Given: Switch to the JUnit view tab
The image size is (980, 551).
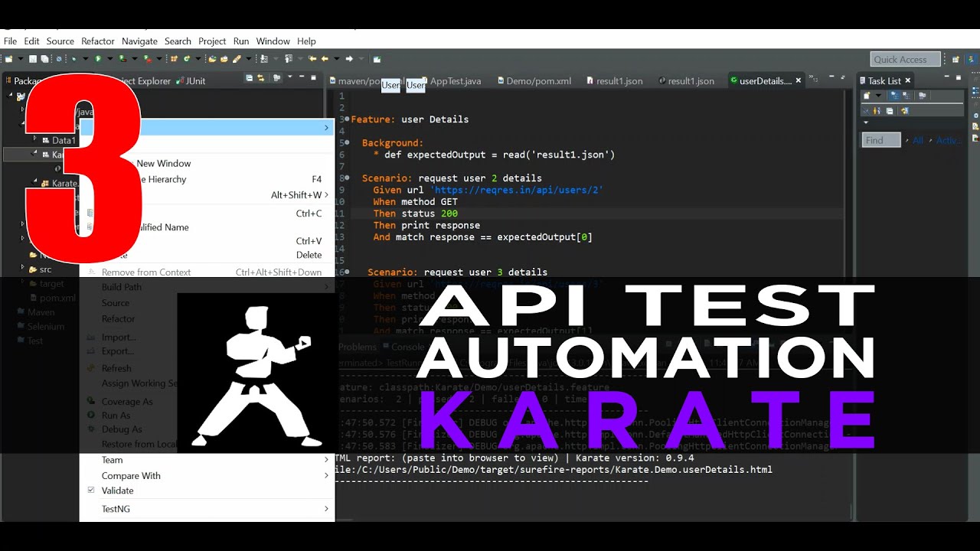Looking at the screenshot, I should point(191,80).
